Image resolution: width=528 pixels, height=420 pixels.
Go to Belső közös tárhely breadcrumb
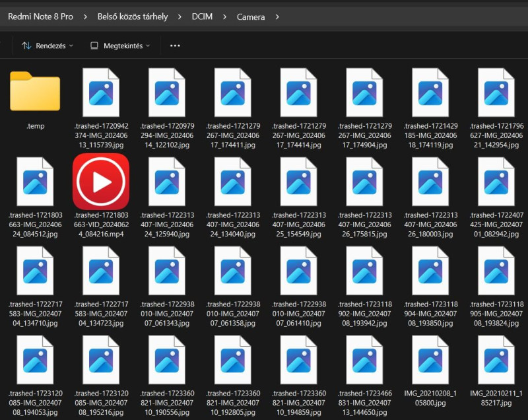tap(133, 17)
